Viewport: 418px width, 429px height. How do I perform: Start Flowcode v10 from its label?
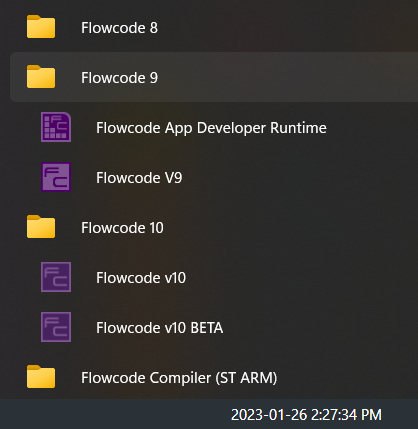pos(141,278)
